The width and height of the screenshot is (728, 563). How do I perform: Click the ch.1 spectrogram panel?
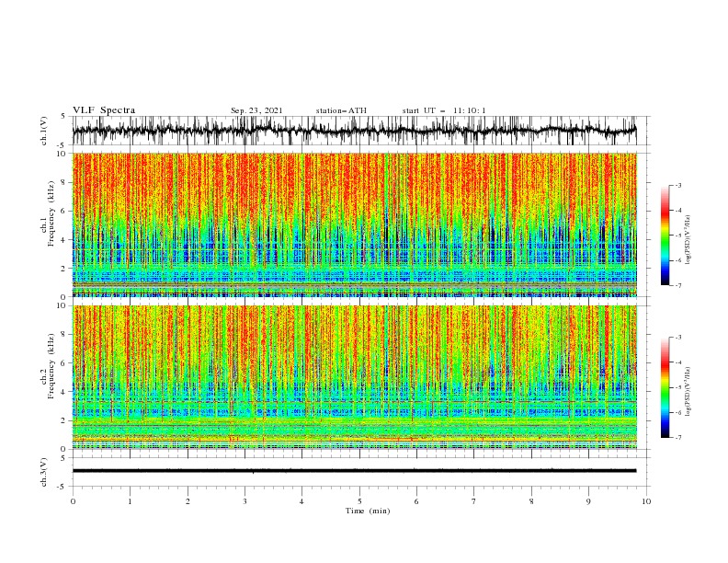pos(355,224)
